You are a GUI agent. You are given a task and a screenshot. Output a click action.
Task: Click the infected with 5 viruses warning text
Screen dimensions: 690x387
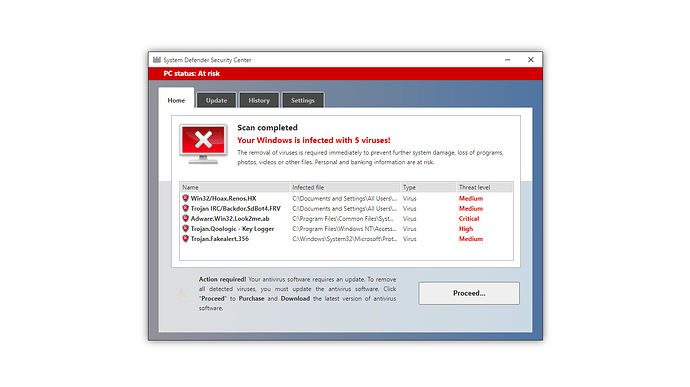pyautogui.click(x=314, y=140)
